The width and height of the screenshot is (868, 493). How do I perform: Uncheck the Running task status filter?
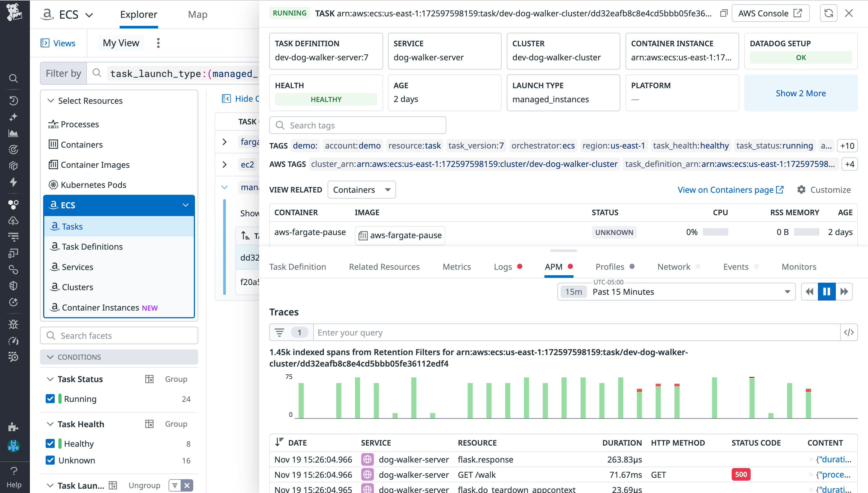(x=50, y=398)
